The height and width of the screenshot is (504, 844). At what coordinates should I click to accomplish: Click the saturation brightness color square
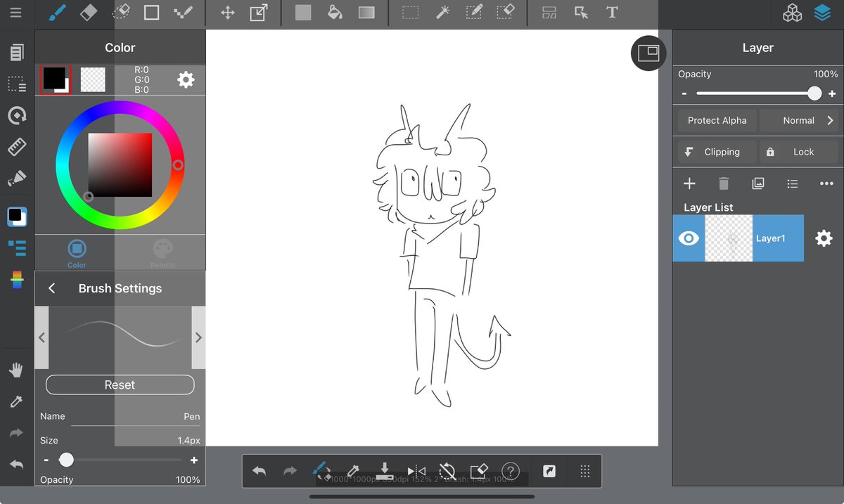point(120,164)
